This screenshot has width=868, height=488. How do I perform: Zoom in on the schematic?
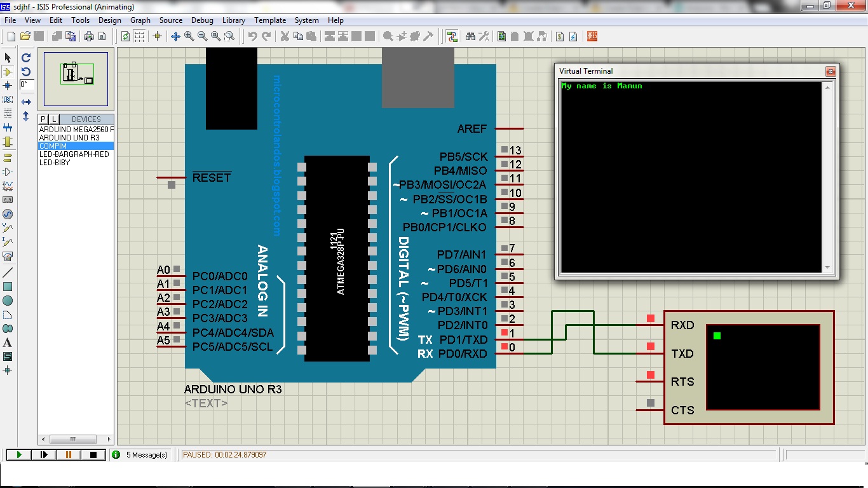pyautogui.click(x=189, y=36)
